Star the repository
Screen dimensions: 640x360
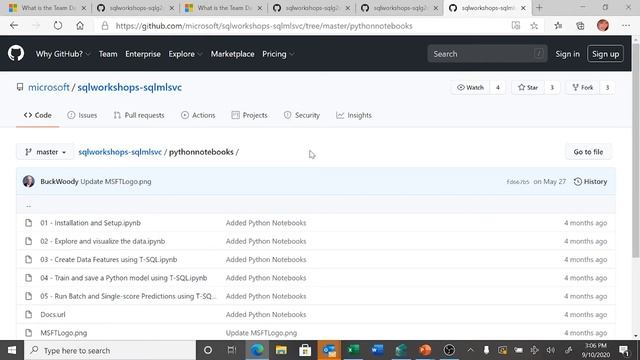point(528,87)
